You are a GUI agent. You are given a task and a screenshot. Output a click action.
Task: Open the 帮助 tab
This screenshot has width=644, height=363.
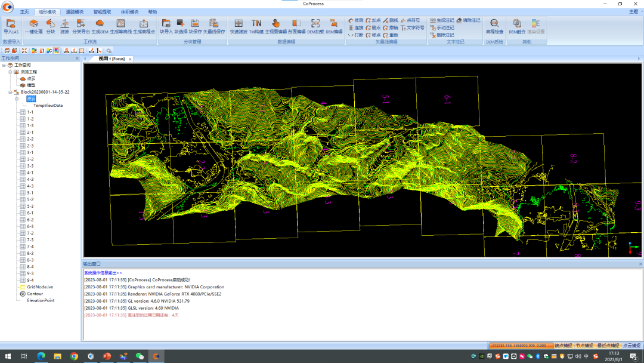click(153, 12)
